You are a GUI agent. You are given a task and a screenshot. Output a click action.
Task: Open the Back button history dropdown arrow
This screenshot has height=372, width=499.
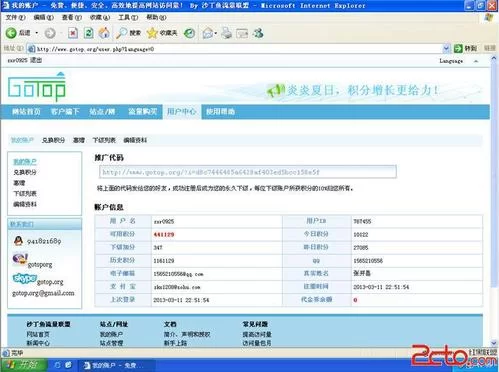37,33
